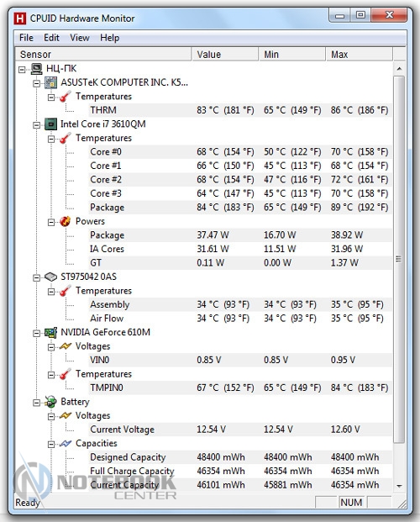Viewport: 420px width, 522px height.
Task: Click the 46101 mWh current capacity value
Action: tap(221, 485)
